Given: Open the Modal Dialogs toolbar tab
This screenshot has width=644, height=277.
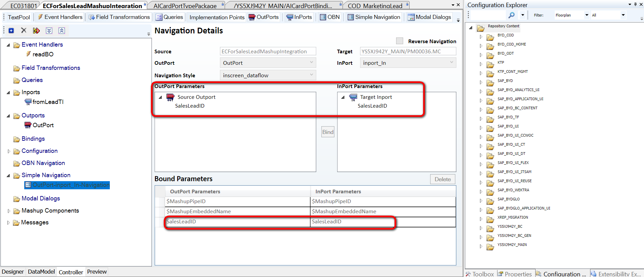Looking at the screenshot, I should pyautogui.click(x=429, y=17).
